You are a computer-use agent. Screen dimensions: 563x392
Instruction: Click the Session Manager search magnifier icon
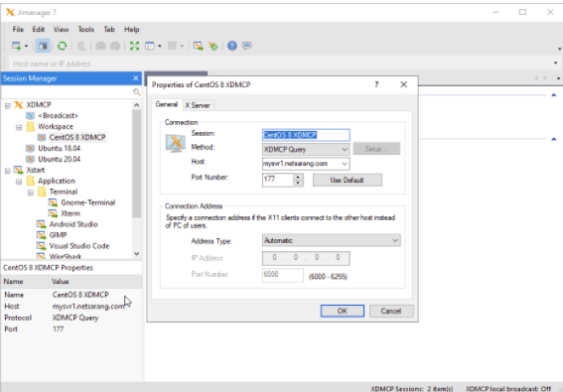136,92
